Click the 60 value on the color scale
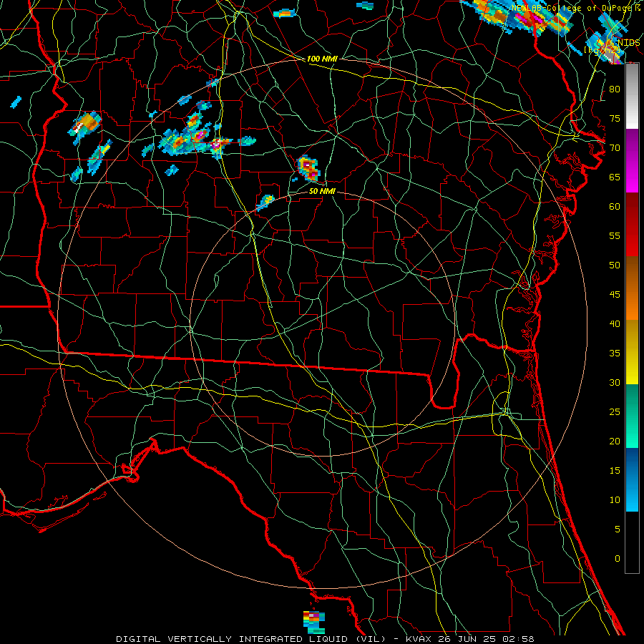644x644 pixels. point(615,207)
